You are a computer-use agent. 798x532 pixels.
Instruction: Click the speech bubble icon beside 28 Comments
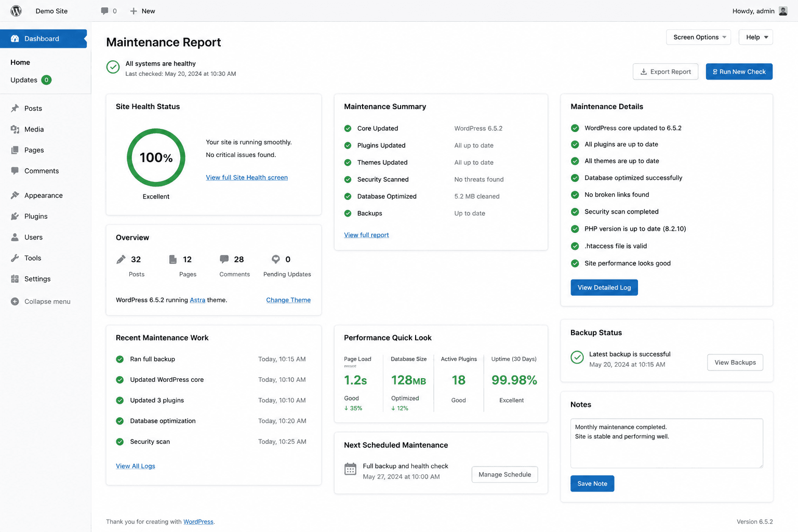[224, 259]
